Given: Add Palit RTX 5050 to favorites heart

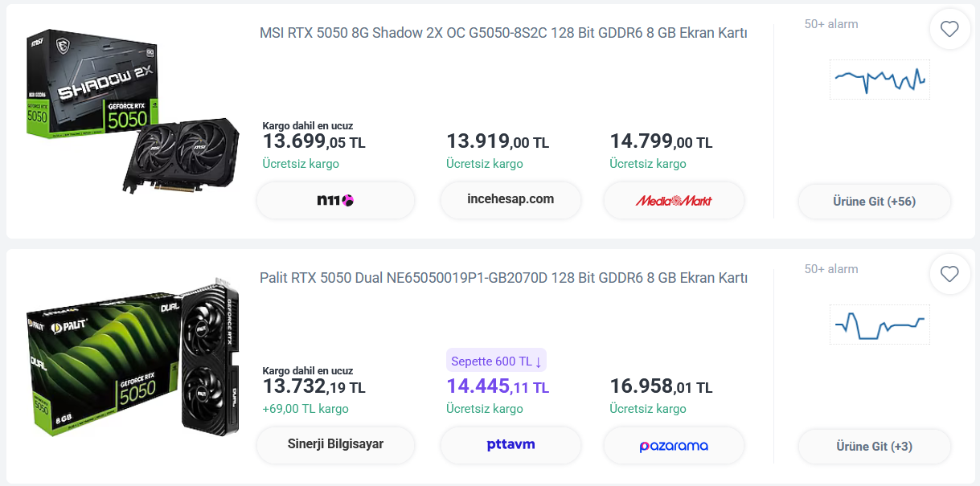Looking at the screenshot, I should 949,275.
